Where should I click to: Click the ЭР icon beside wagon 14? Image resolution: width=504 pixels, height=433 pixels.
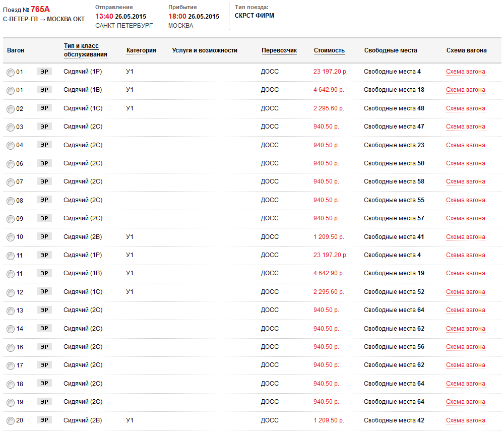tap(44, 329)
